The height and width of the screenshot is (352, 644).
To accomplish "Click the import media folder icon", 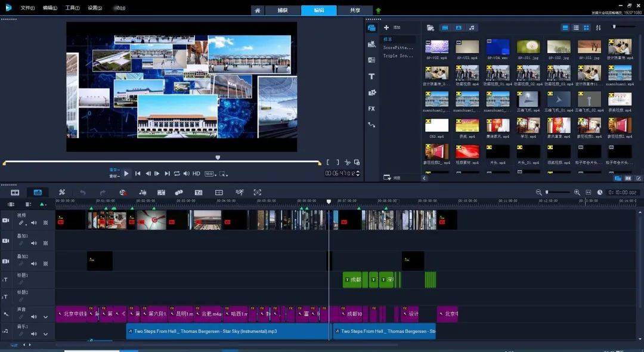I will pos(431,27).
